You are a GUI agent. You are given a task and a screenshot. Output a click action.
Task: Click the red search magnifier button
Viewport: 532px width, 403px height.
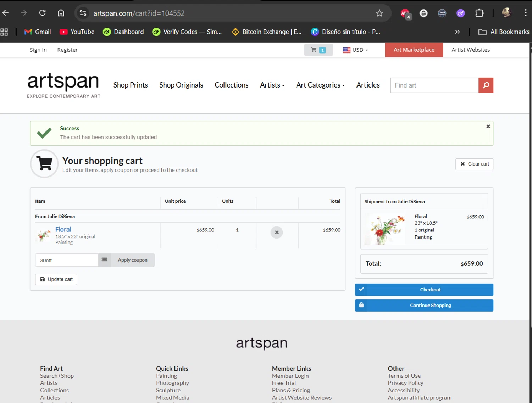point(486,85)
